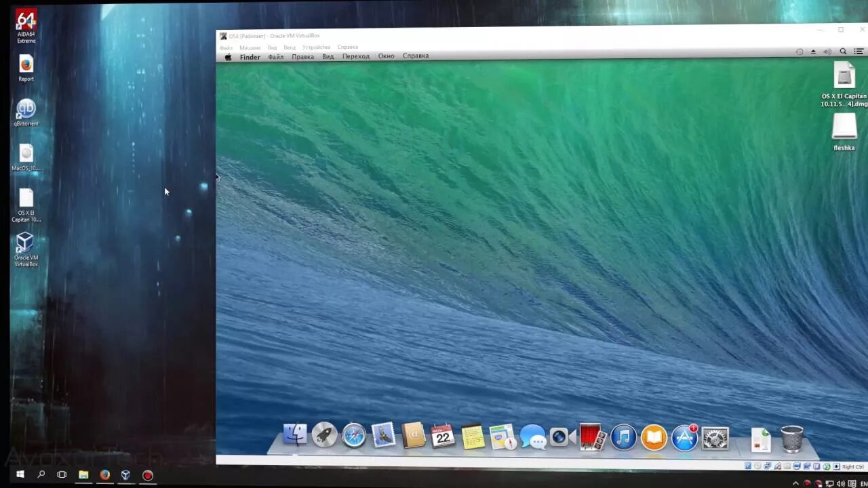Open iTunes music note icon
The image size is (868, 488).
(x=623, y=437)
